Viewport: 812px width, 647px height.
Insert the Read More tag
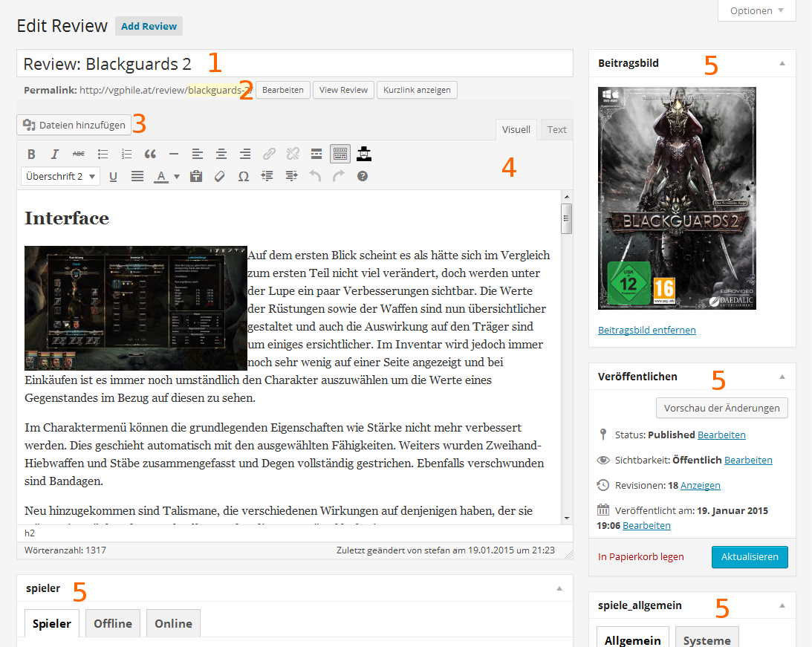(316, 155)
